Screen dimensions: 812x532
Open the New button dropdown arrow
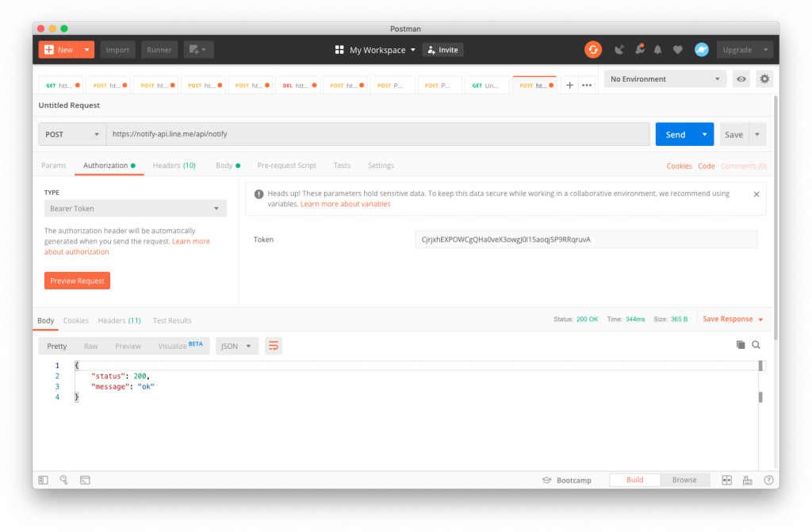(x=86, y=50)
